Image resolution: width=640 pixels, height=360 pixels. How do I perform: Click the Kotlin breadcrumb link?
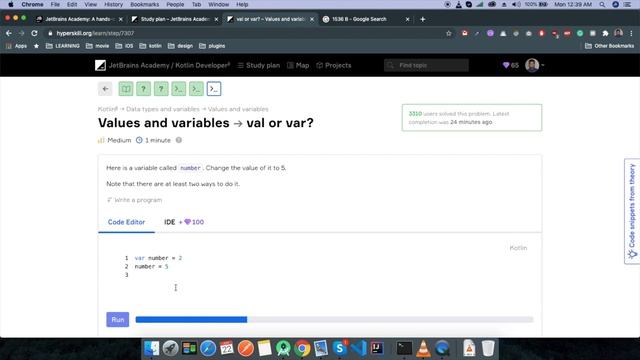point(108,109)
